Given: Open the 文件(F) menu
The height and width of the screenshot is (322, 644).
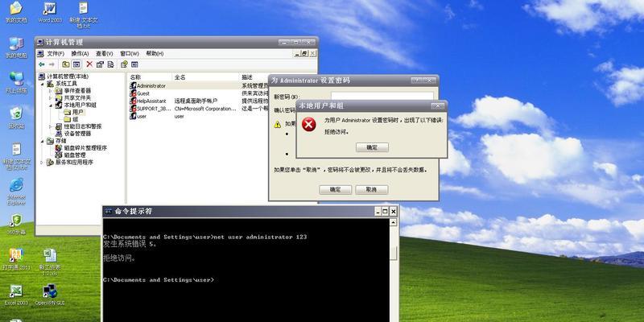Looking at the screenshot, I should [56, 53].
